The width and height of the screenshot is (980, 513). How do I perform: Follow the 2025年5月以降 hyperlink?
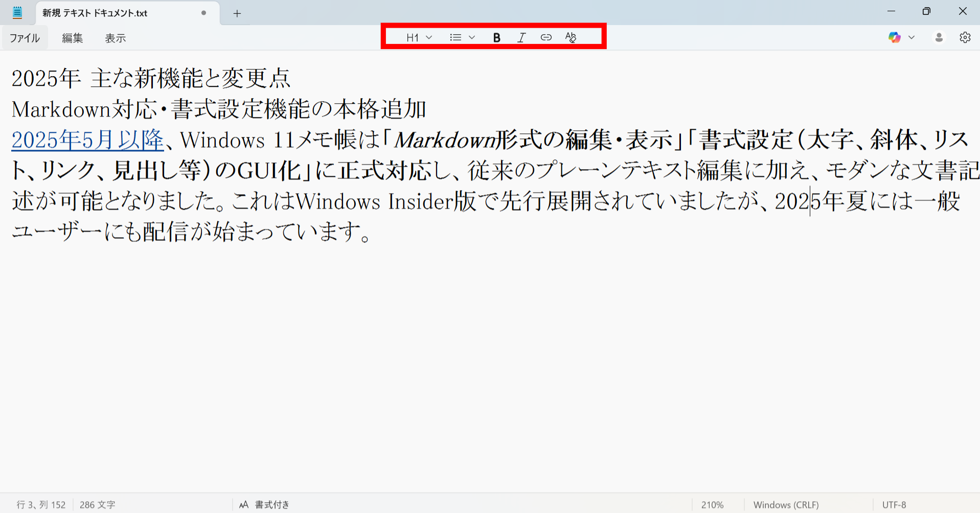click(x=86, y=140)
